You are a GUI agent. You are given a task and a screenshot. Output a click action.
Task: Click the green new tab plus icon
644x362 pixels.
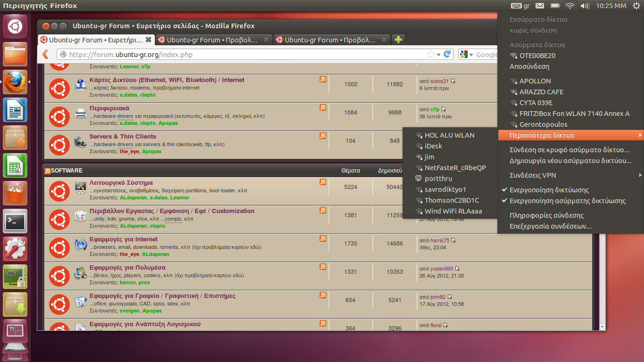pyautogui.click(x=398, y=40)
